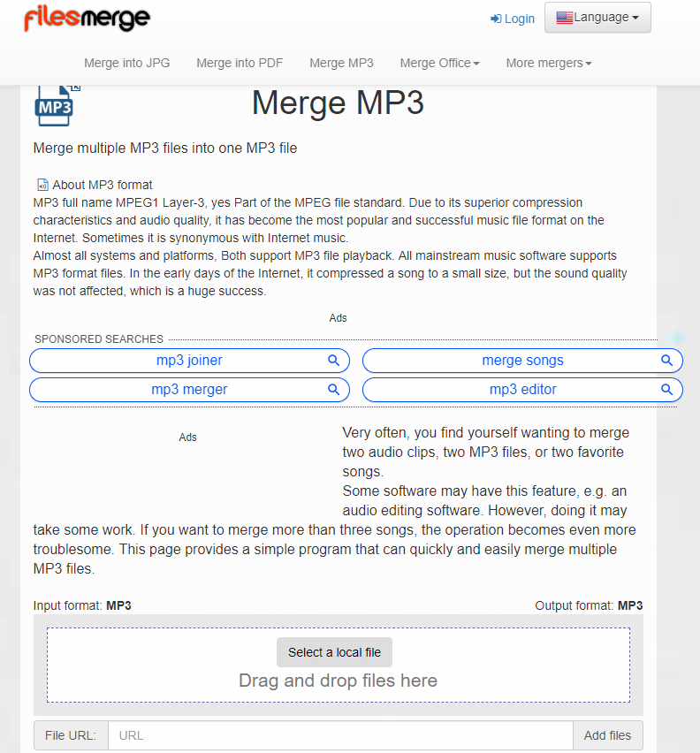Open the Merge MP3 nav item

[341, 63]
